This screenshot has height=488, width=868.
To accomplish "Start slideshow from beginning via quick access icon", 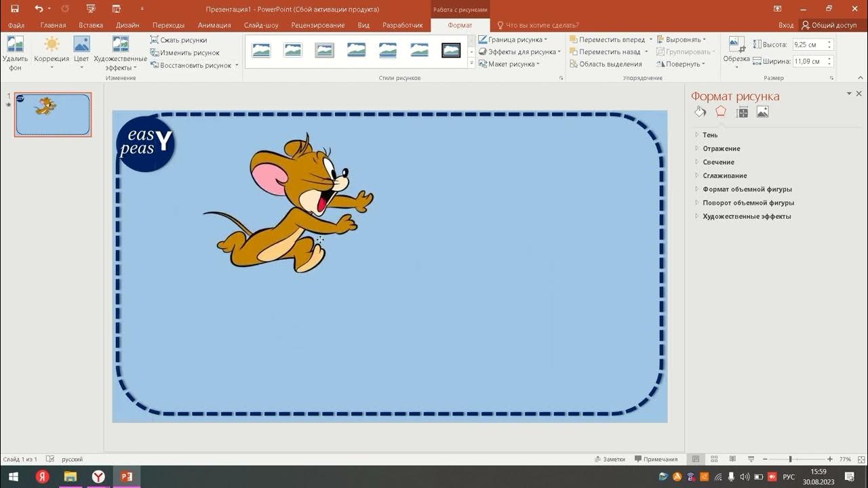I will click(91, 9).
